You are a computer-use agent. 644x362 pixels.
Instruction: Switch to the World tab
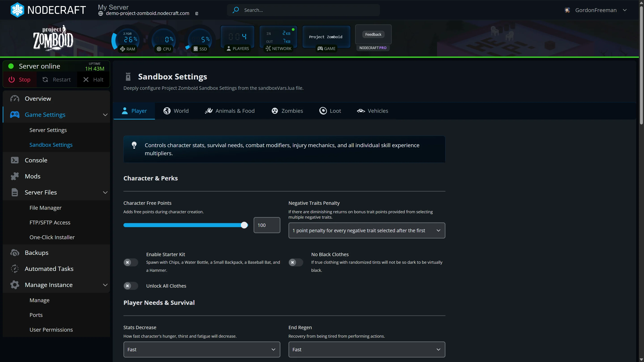pyautogui.click(x=176, y=111)
